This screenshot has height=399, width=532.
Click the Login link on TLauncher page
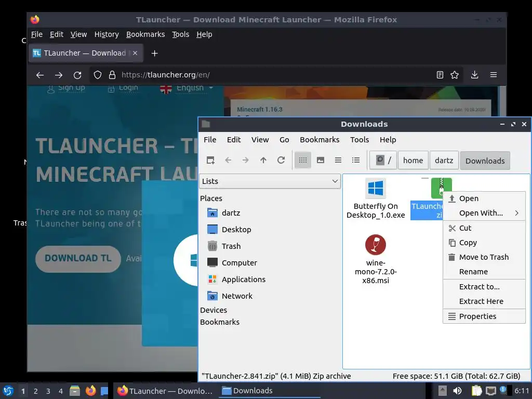123,88
